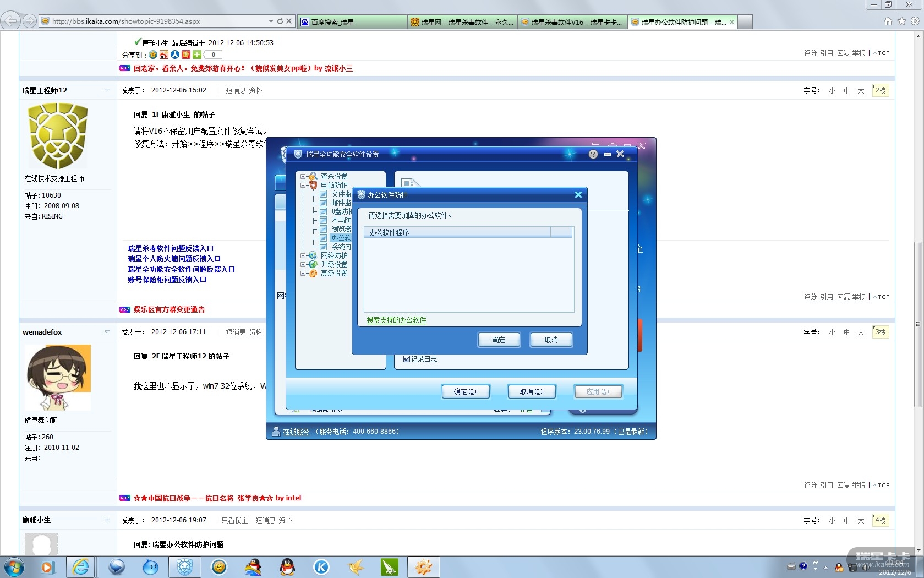Click the wemadefox avatar image
Image resolution: width=924 pixels, height=578 pixels.
(x=58, y=377)
